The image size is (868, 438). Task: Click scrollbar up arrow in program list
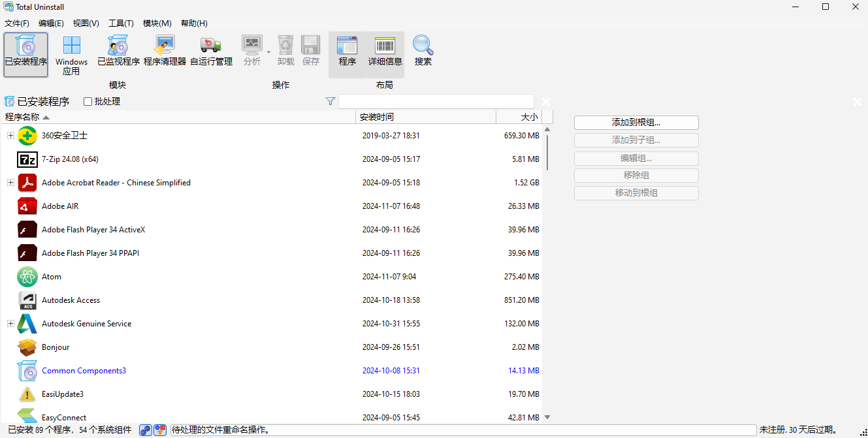point(547,129)
